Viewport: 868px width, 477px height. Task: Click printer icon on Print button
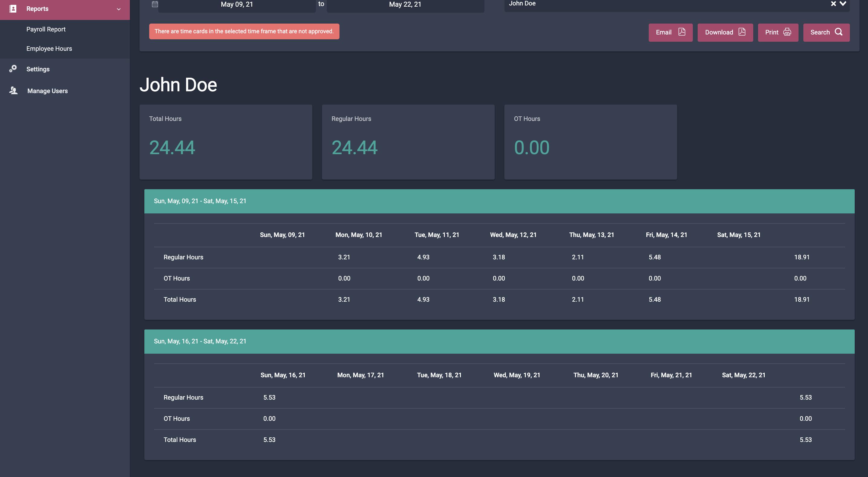(787, 32)
